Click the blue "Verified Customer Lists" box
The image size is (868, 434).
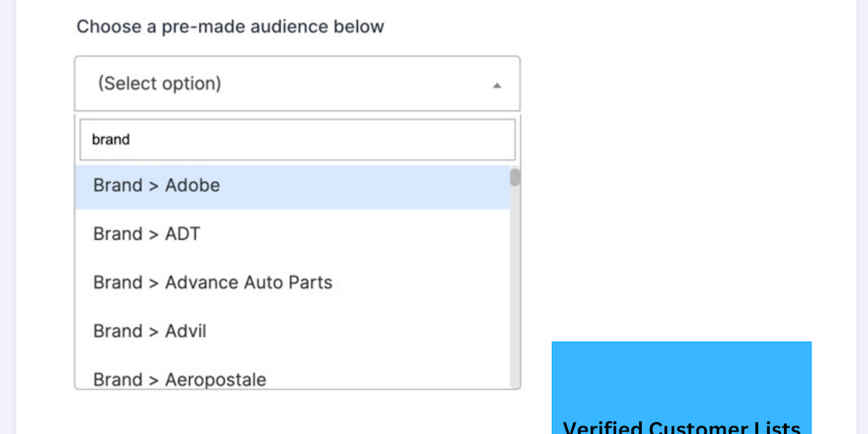(682, 381)
